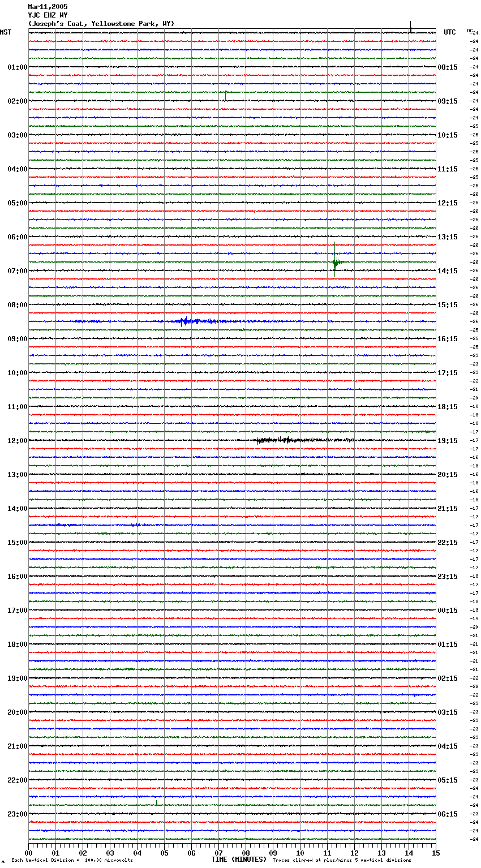Click the DC offset column header
The image size is (481, 868).
click(469, 30)
